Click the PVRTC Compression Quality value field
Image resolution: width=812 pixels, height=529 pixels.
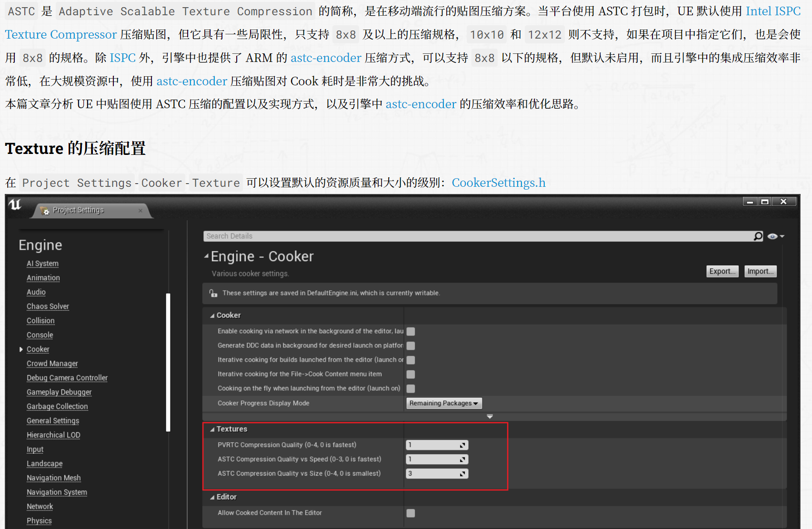437,445
